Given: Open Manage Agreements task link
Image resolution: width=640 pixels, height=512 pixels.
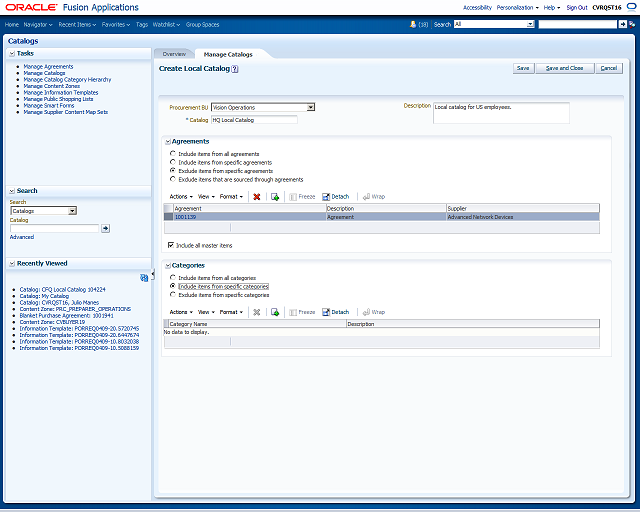Looking at the screenshot, I should pyautogui.click(x=48, y=67).
